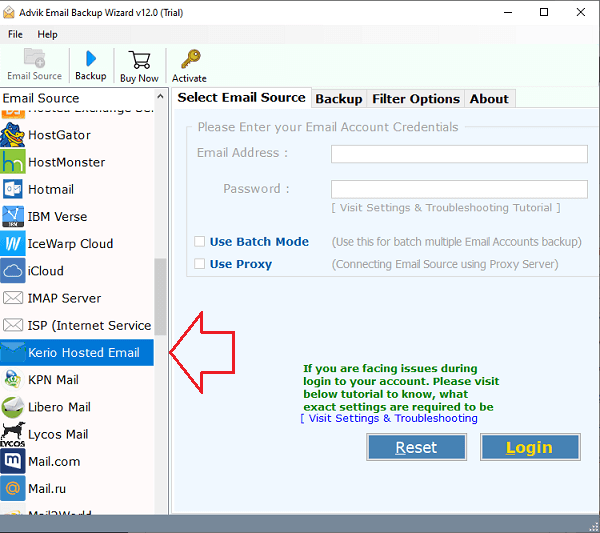
Task: Click the Advik app icon in title bar
Action: click(8, 12)
